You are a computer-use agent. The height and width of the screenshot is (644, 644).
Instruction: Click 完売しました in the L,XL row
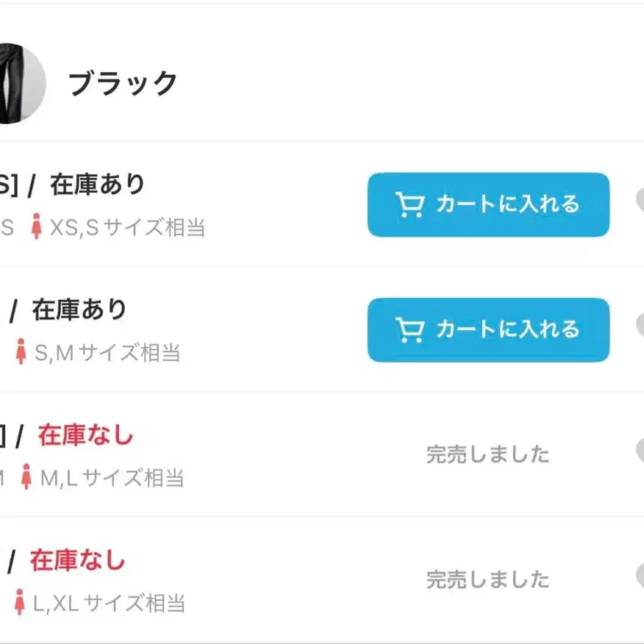pos(487,579)
